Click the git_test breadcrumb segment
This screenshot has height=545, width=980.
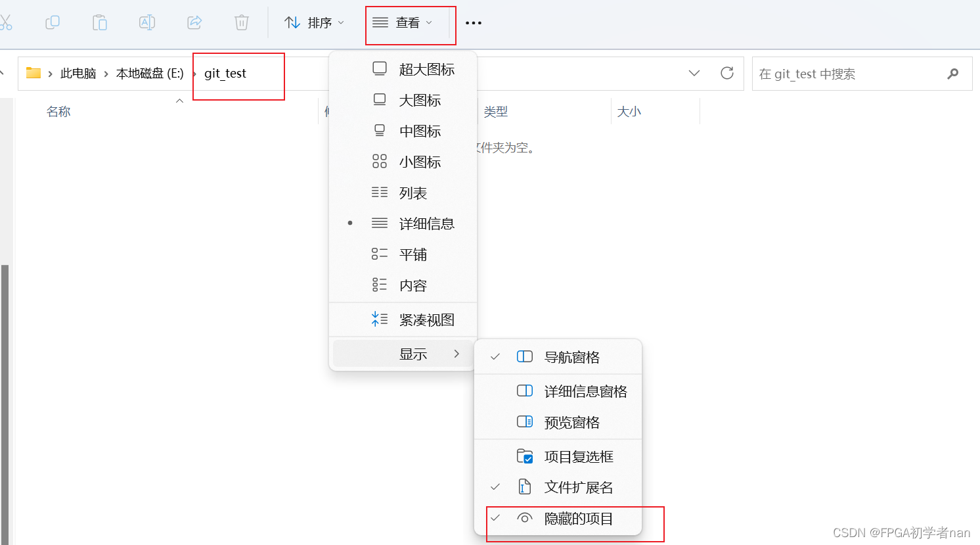click(x=225, y=74)
